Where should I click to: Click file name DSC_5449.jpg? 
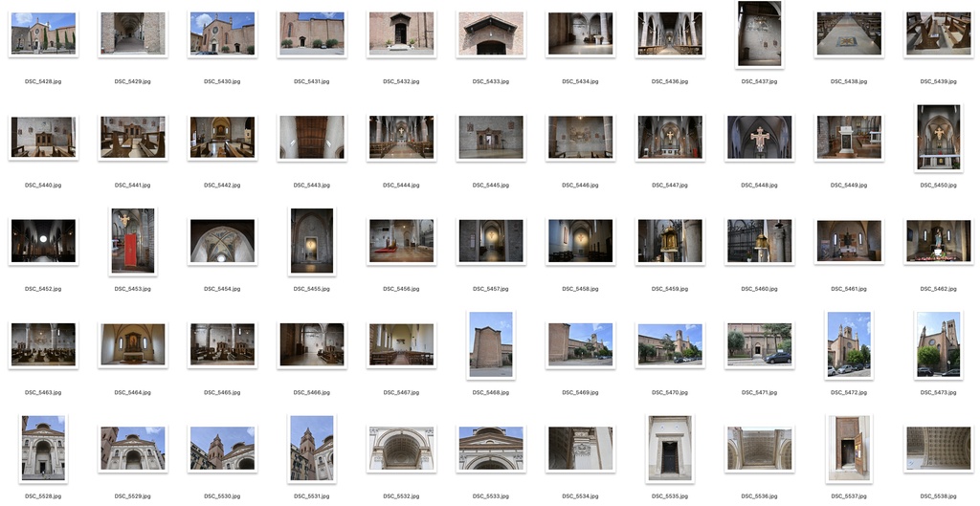[x=849, y=186]
